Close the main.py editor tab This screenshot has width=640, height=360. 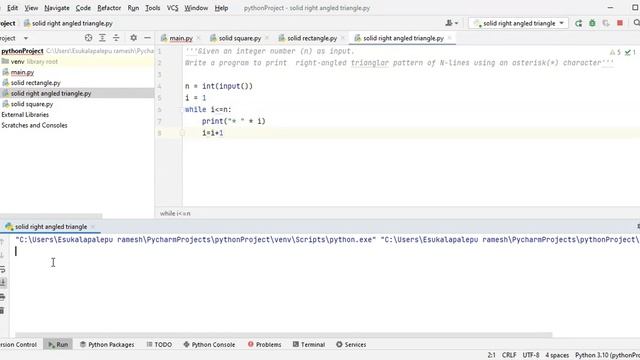(x=198, y=38)
